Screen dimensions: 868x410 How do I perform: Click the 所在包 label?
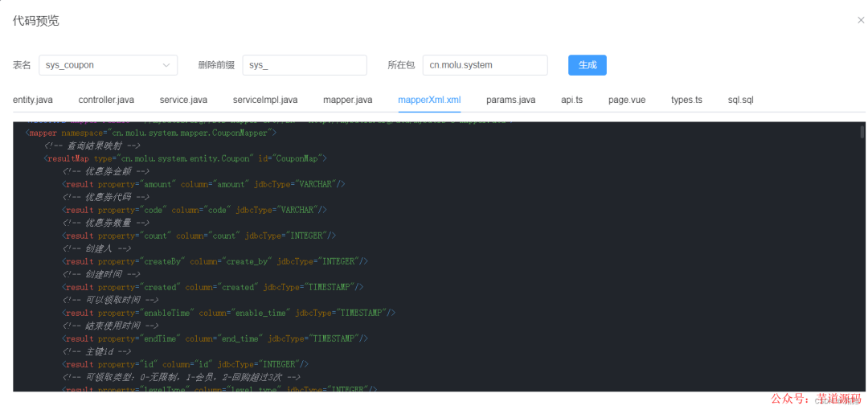401,65
